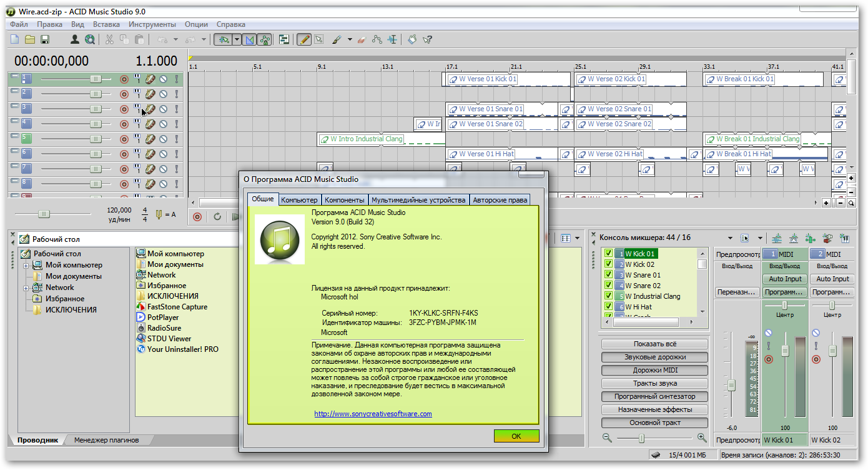Screen dimensions: 868x470
Task: Expand the Мой компьютер tree node
Action: (26, 265)
